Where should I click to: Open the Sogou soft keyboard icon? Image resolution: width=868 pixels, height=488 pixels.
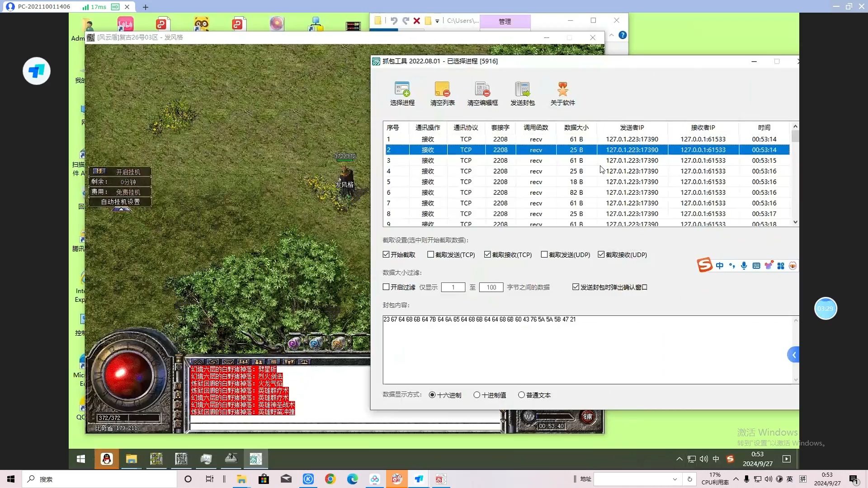click(756, 266)
